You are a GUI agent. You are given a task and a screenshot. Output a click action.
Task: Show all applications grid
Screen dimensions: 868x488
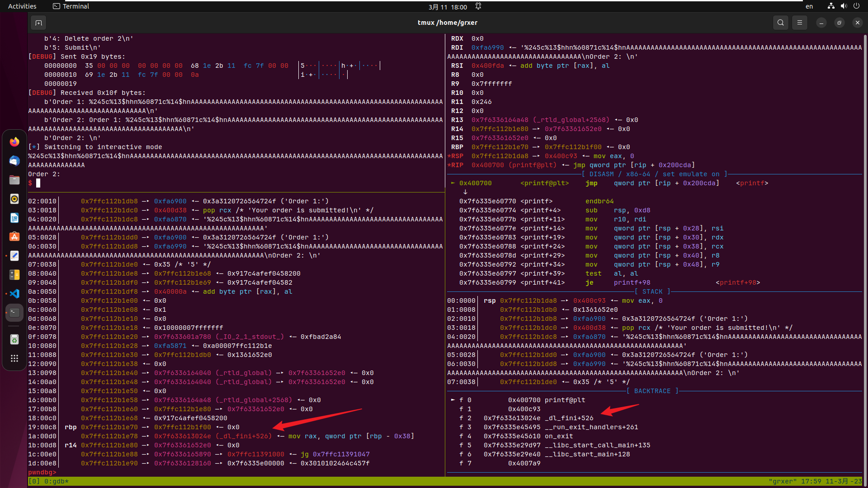click(x=14, y=358)
